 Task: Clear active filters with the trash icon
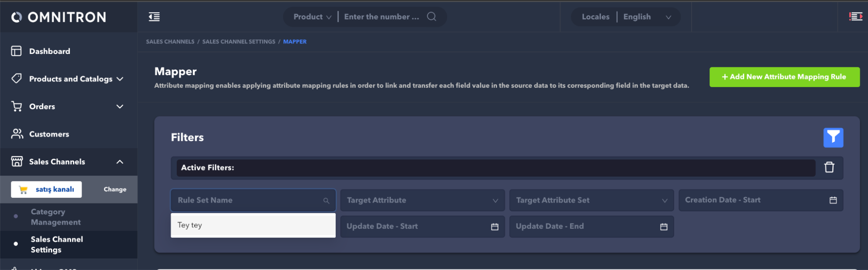click(829, 167)
